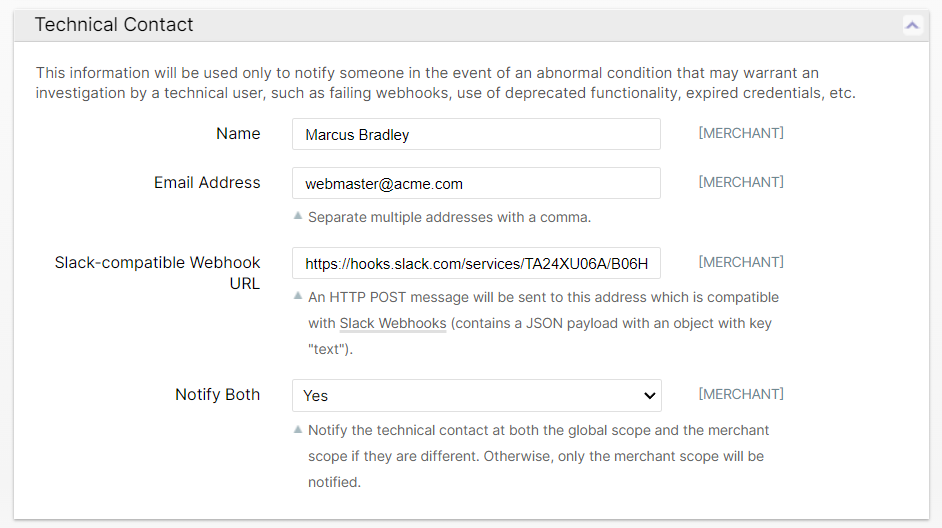Click the Email Address field label
Image resolution: width=942 pixels, height=528 pixels.
(x=207, y=183)
